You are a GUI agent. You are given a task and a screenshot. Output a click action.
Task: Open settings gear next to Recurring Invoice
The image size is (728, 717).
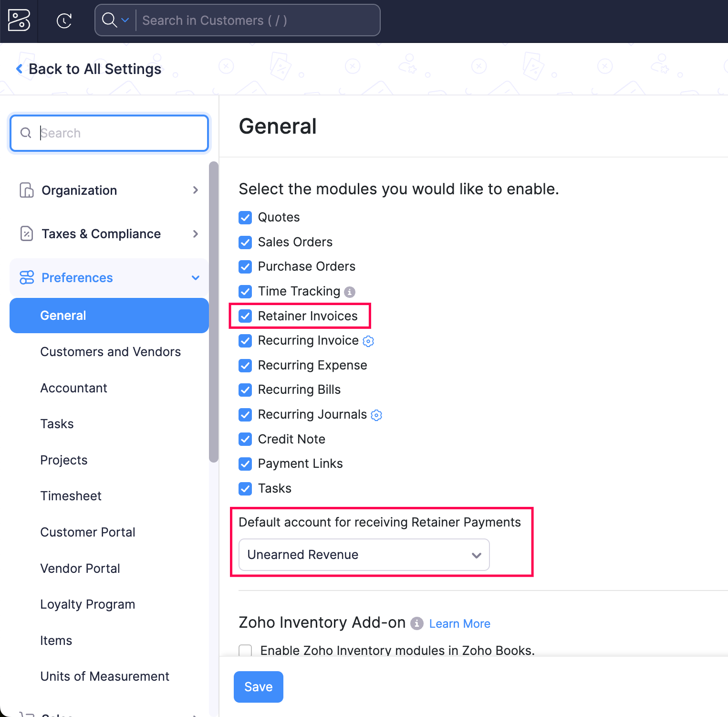pyautogui.click(x=368, y=341)
